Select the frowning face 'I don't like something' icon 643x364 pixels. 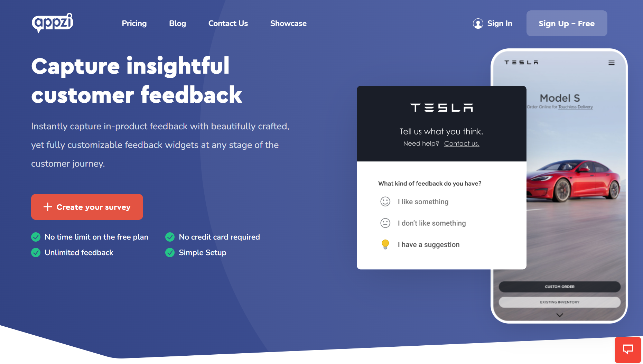click(x=385, y=223)
